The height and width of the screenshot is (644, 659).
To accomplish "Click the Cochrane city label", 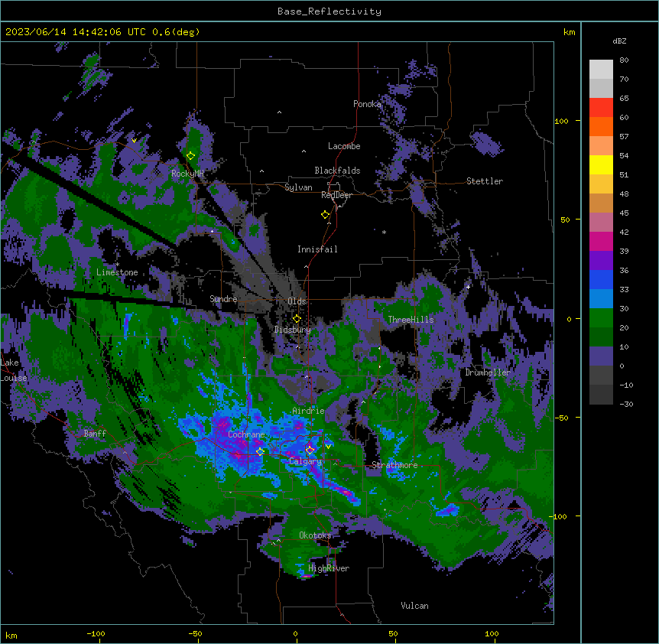I will (x=246, y=434).
